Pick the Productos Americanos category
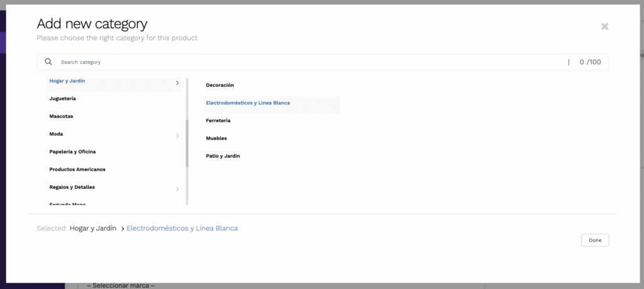 pos(77,169)
